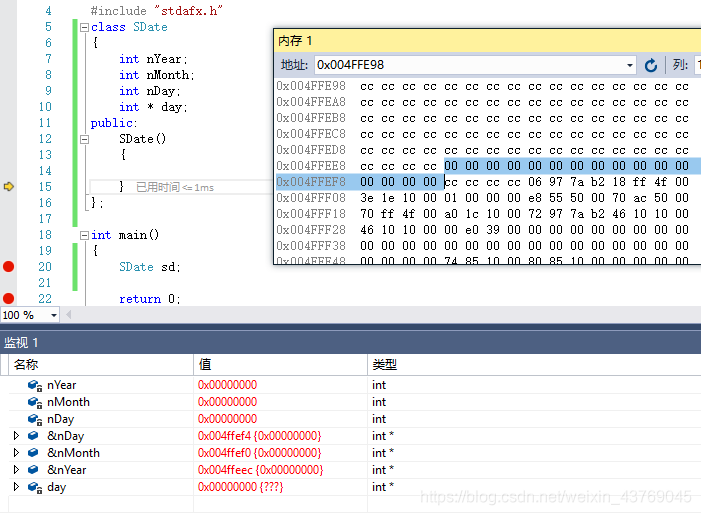This screenshot has height=515, width=701.
Task: Click the day pointer variable icon
Action: tap(34, 487)
